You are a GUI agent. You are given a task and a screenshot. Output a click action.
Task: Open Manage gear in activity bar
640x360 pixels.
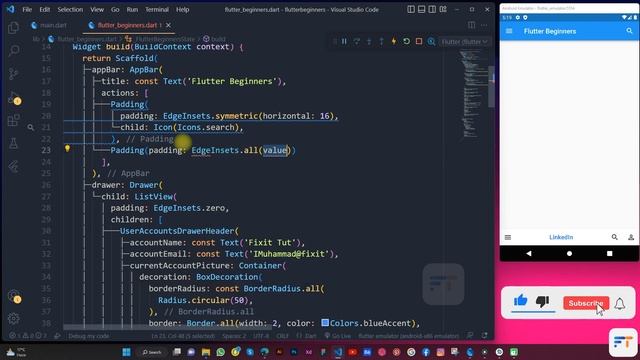[13, 318]
